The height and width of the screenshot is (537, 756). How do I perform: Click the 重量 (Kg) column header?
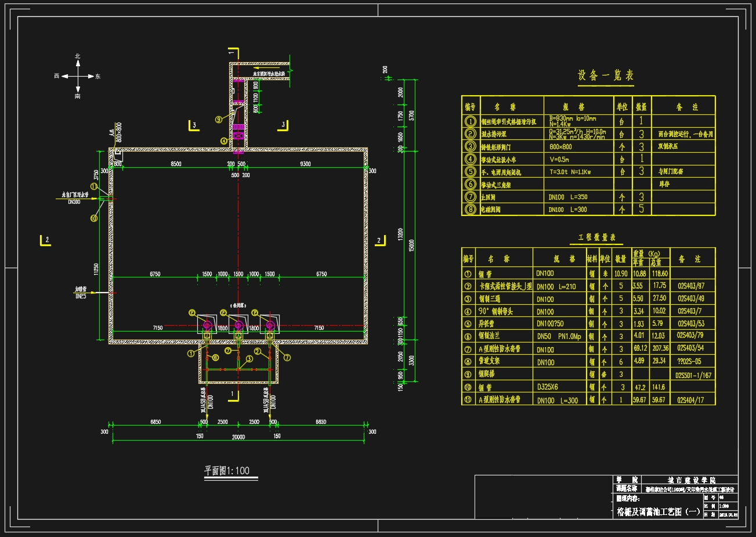coord(650,254)
